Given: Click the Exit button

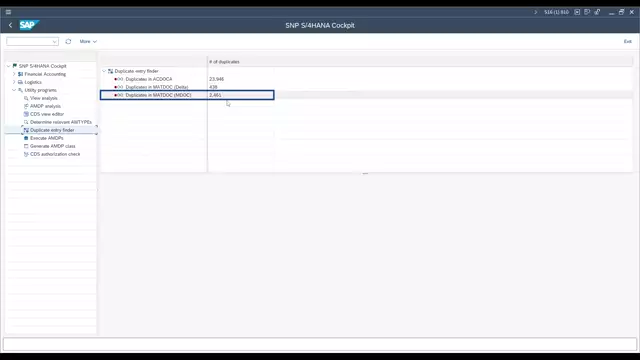Looking at the screenshot, I should tap(627, 42).
